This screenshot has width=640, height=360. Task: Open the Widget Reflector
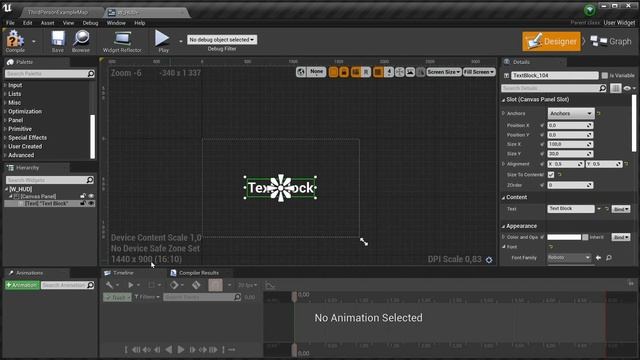click(x=122, y=41)
